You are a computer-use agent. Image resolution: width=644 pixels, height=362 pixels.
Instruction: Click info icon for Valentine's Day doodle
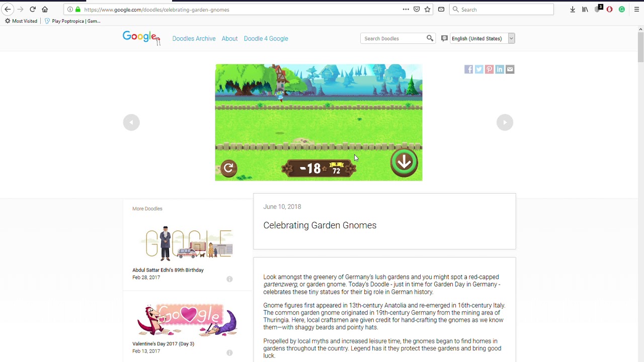[229, 353]
